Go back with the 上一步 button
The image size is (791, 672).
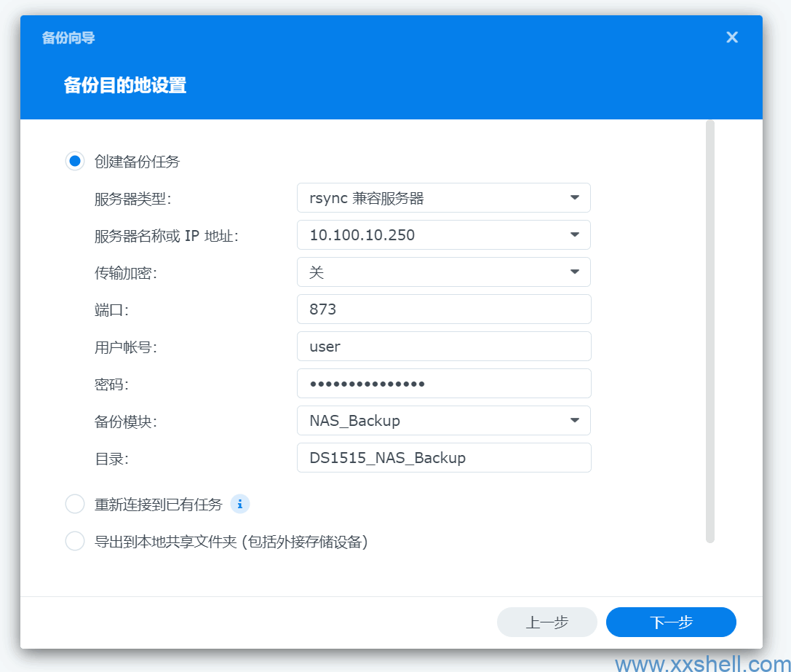point(546,622)
